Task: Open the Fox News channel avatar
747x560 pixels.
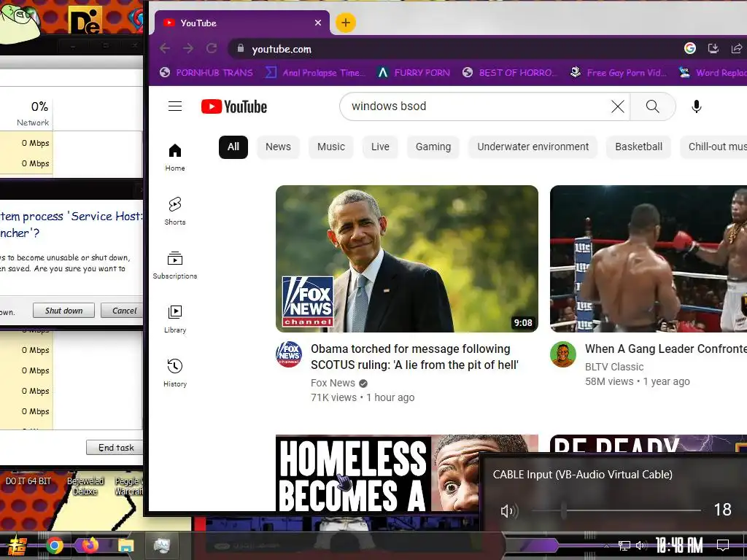Action: [x=289, y=354]
